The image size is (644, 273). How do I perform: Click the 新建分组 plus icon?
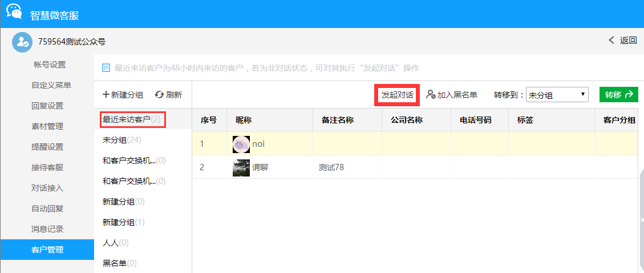tap(106, 95)
